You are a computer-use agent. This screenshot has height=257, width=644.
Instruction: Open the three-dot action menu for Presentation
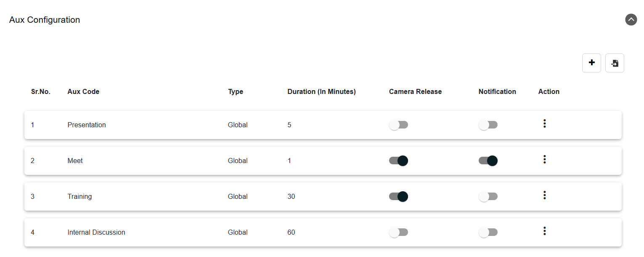point(545,123)
